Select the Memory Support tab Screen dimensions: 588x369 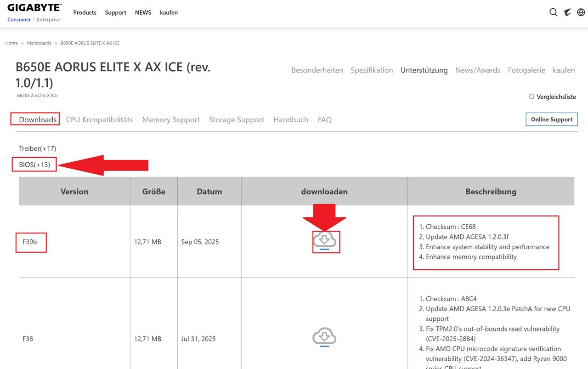click(171, 119)
